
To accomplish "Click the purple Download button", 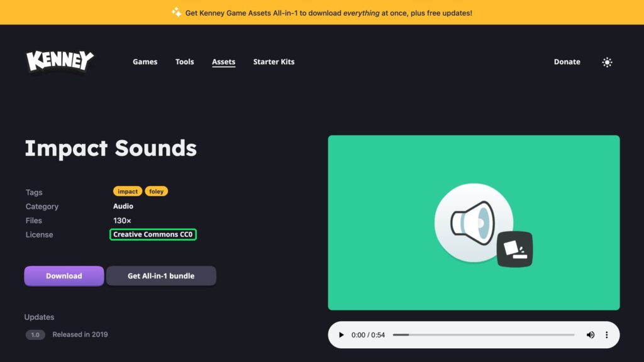I will pos(64,276).
